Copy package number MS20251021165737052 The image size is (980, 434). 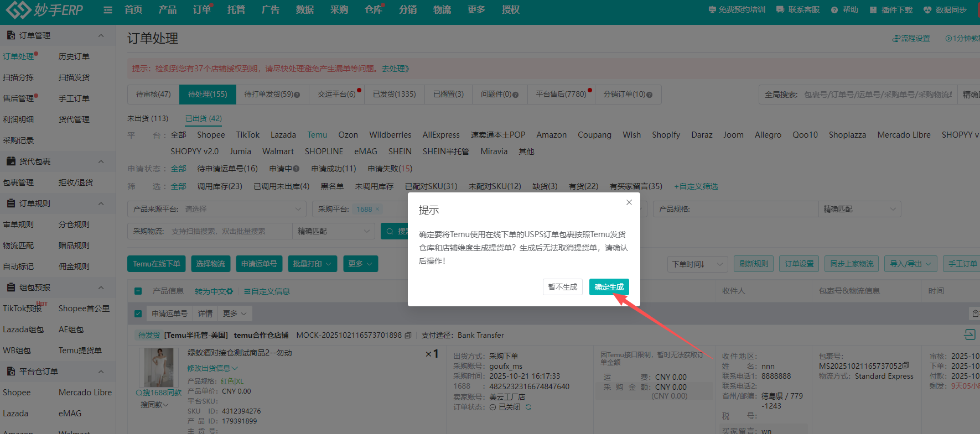(905, 366)
